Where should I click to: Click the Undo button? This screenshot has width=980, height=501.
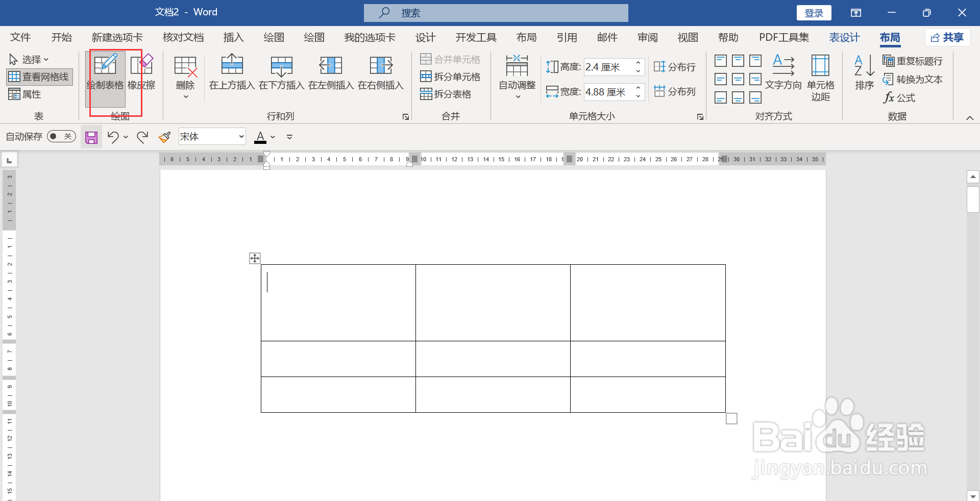tap(113, 137)
